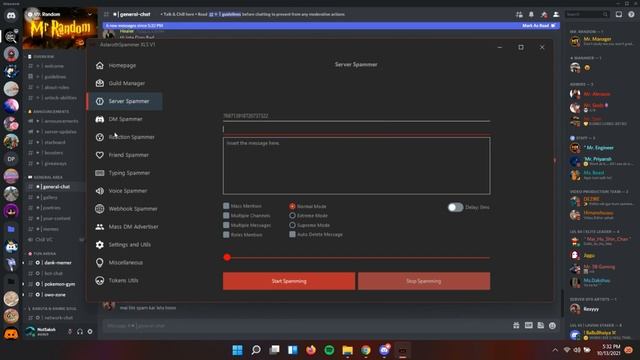This screenshot has height=360, width=640.
Task: Open the DP server icon
Action: coord(11,159)
